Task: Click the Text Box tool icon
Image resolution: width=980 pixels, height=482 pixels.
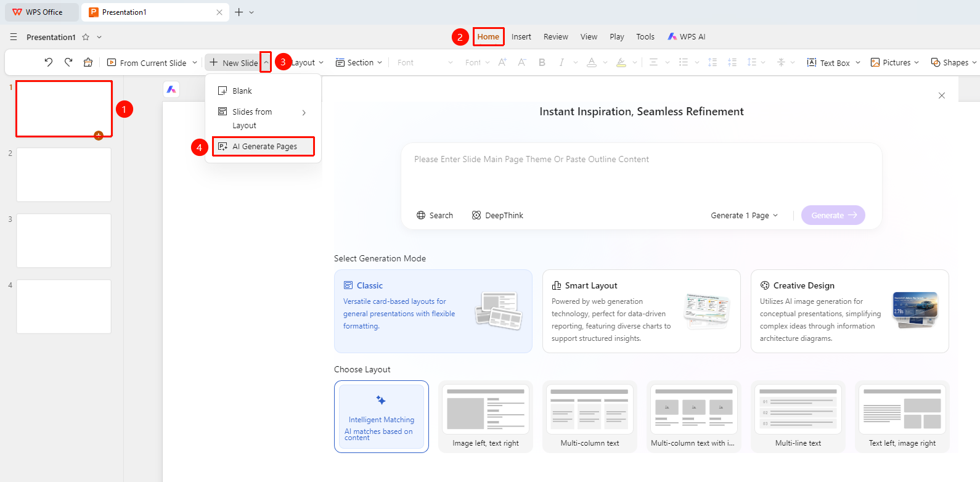Action: click(x=812, y=62)
